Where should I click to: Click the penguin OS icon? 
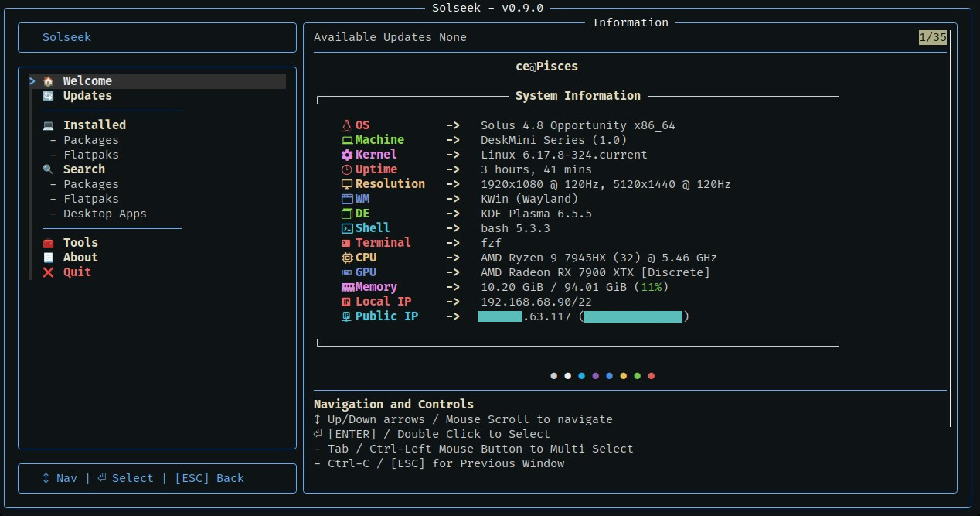point(346,125)
